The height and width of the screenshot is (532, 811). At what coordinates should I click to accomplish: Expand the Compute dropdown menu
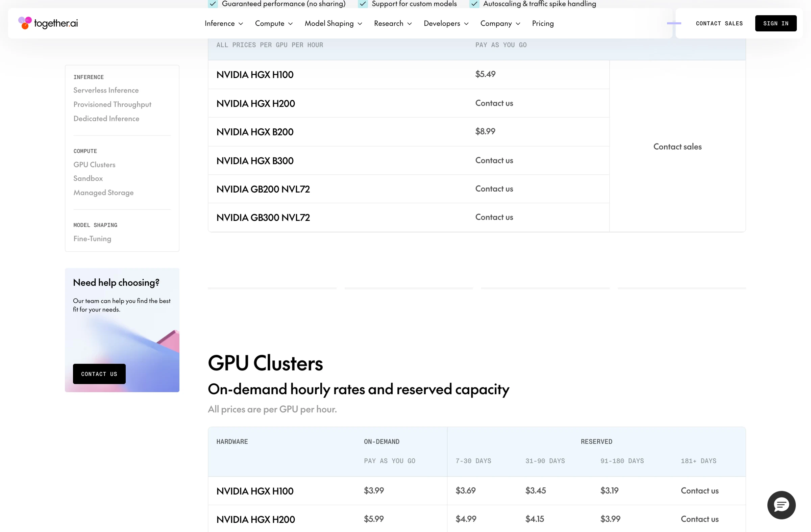tap(274, 24)
